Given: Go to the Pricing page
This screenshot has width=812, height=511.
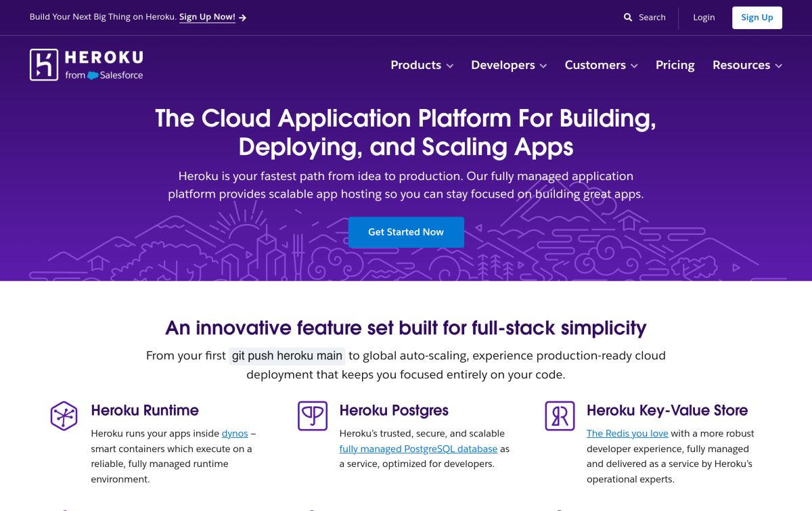Looking at the screenshot, I should coord(675,65).
